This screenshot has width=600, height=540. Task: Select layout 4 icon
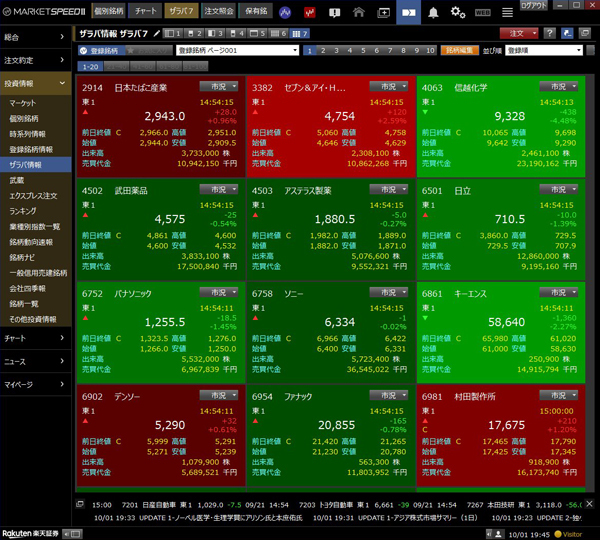pos(236,34)
